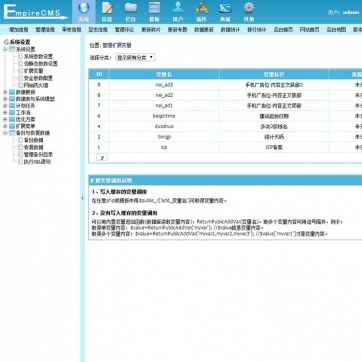Open the 管理备份目录 tree link
This screenshot has height=362, width=362.
(38, 155)
